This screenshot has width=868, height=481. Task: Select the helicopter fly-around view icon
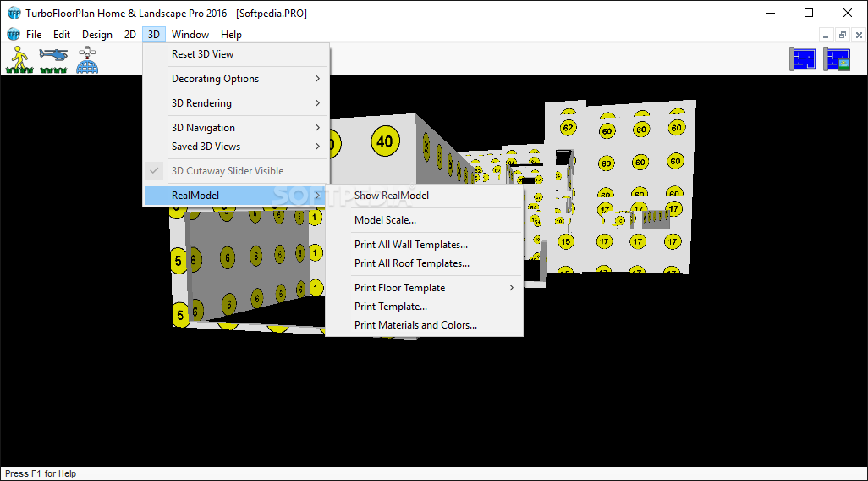pos(53,60)
